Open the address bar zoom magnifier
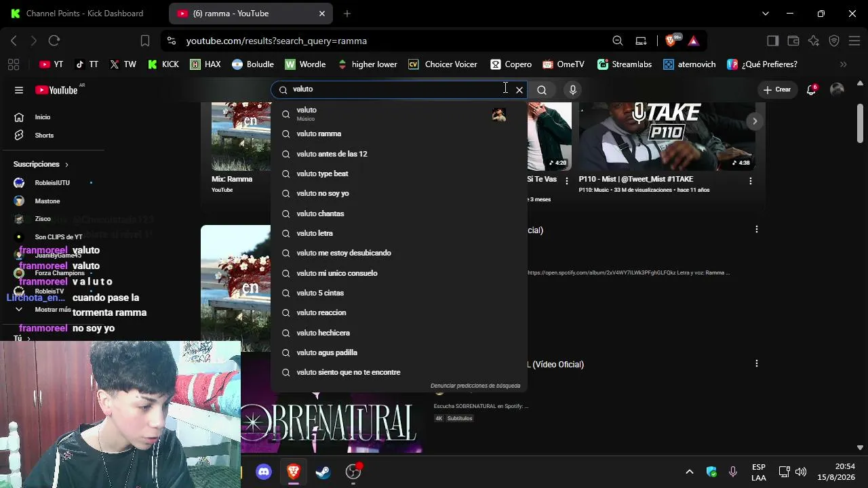This screenshot has width=868, height=488. [618, 41]
